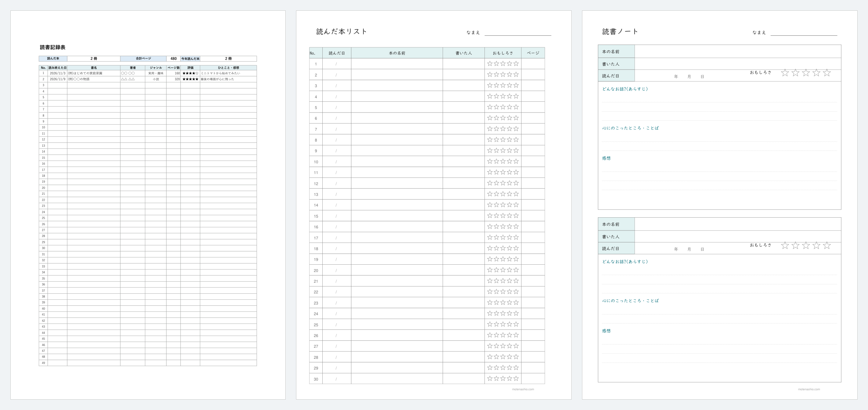The image size is (868, 410).
Task: Click the おもしろさ column header in 読んだ本リスト
Action: click(x=503, y=53)
